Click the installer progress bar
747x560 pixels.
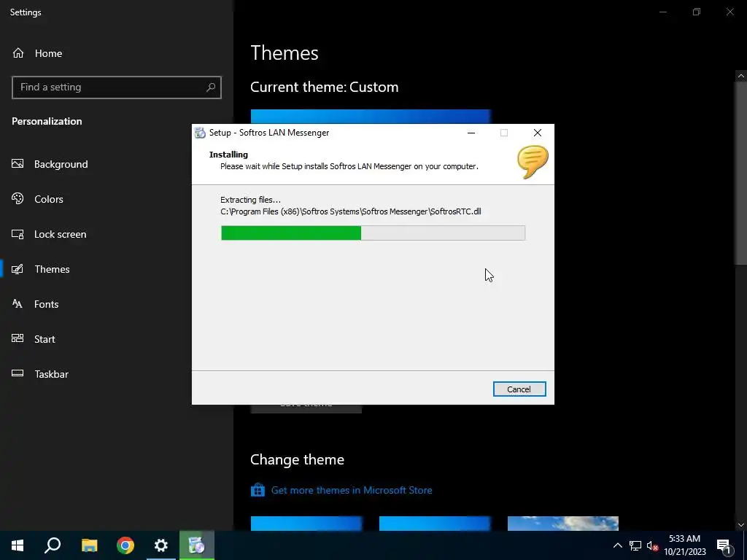tap(373, 233)
